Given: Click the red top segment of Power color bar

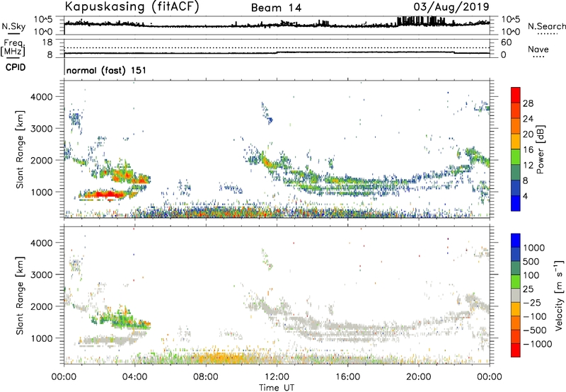Looking at the screenshot, I should coord(516,95).
